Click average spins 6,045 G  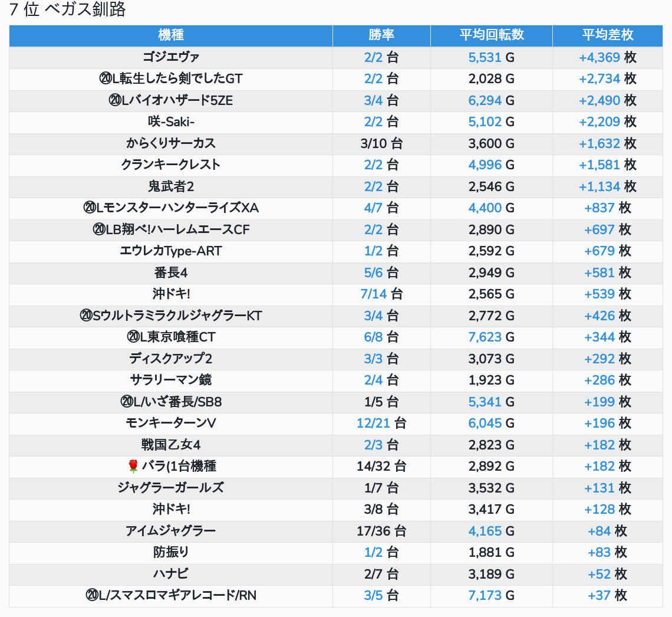point(492,423)
